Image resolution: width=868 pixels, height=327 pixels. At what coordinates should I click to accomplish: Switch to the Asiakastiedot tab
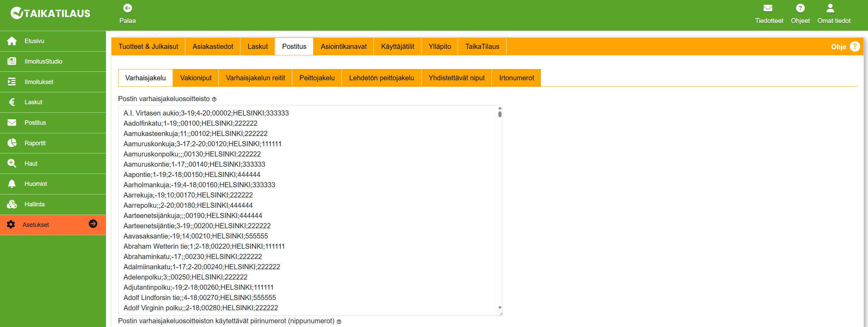[213, 46]
